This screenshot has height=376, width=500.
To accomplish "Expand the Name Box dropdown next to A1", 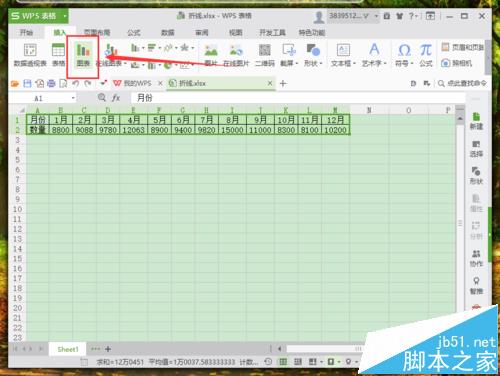I will (73, 98).
